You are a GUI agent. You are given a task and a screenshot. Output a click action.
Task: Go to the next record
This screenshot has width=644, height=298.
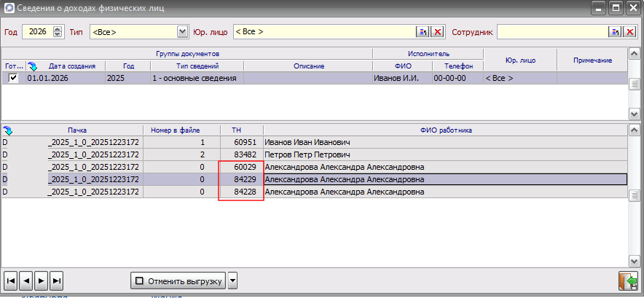(42, 281)
